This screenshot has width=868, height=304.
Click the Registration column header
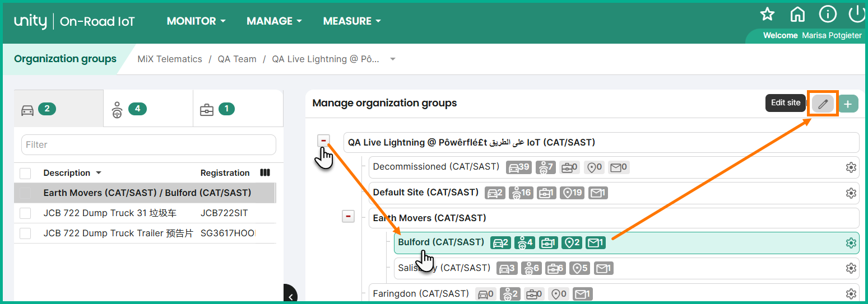(x=225, y=173)
